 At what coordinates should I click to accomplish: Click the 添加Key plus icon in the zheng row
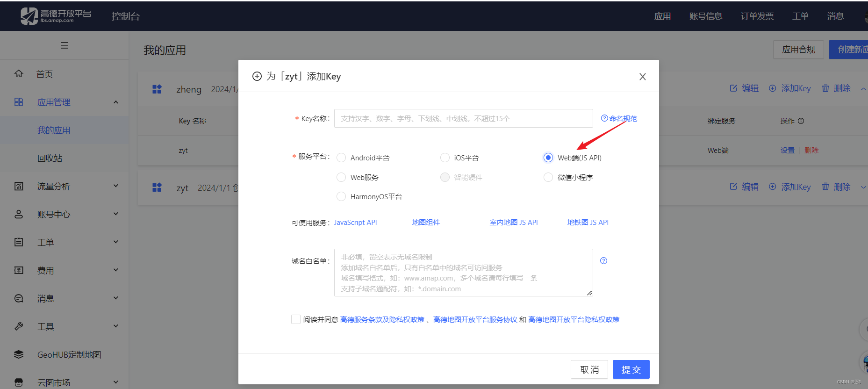(x=773, y=88)
